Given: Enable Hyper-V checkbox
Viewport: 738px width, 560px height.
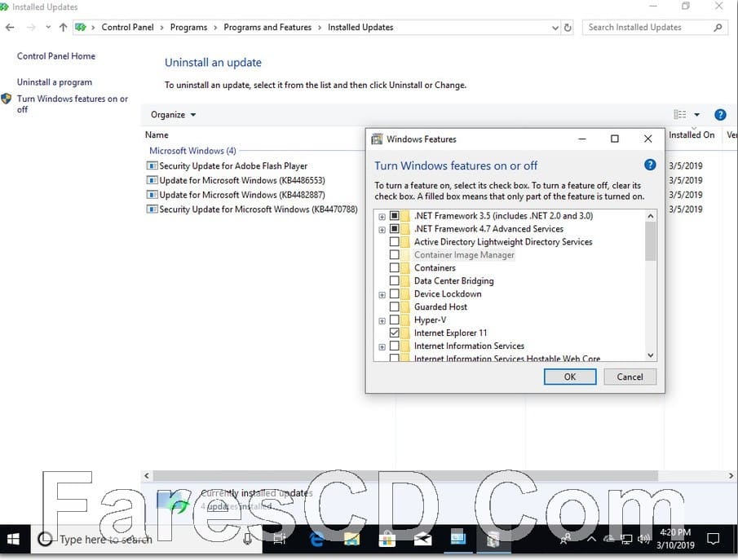Looking at the screenshot, I should coord(395,320).
